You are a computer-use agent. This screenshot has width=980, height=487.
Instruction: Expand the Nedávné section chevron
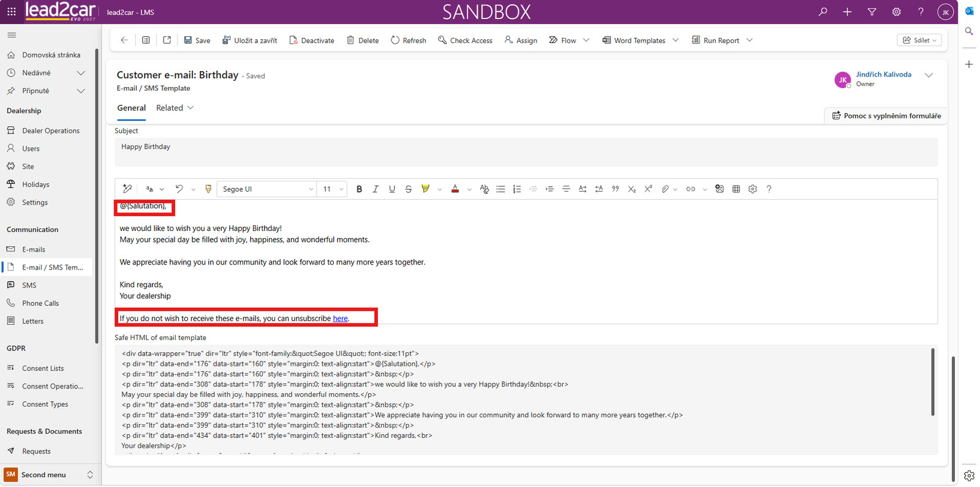tap(80, 73)
